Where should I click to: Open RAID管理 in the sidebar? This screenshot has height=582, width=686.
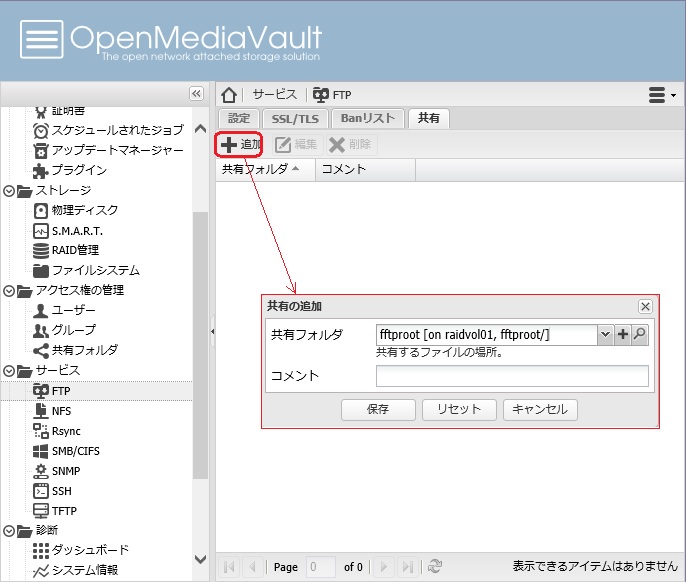66,250
